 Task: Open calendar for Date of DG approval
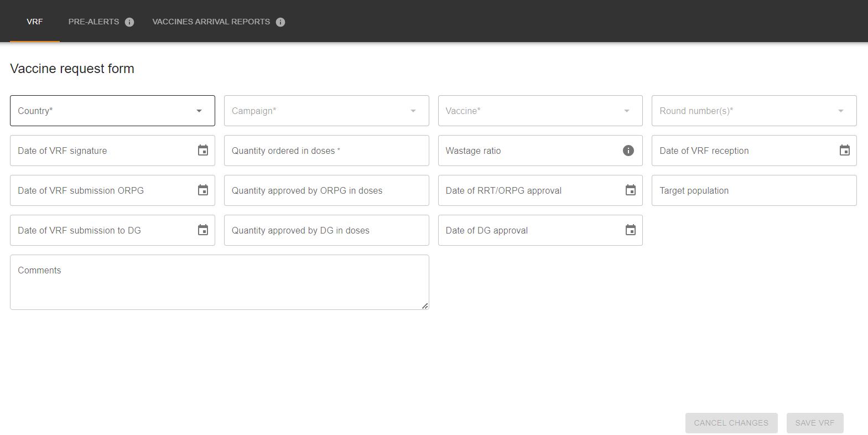pyautogui.click(x=630, y=230)
